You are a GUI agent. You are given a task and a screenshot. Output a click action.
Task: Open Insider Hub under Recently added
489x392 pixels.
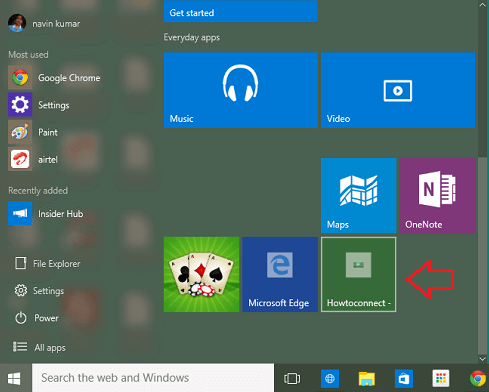[x=46, y=213]
